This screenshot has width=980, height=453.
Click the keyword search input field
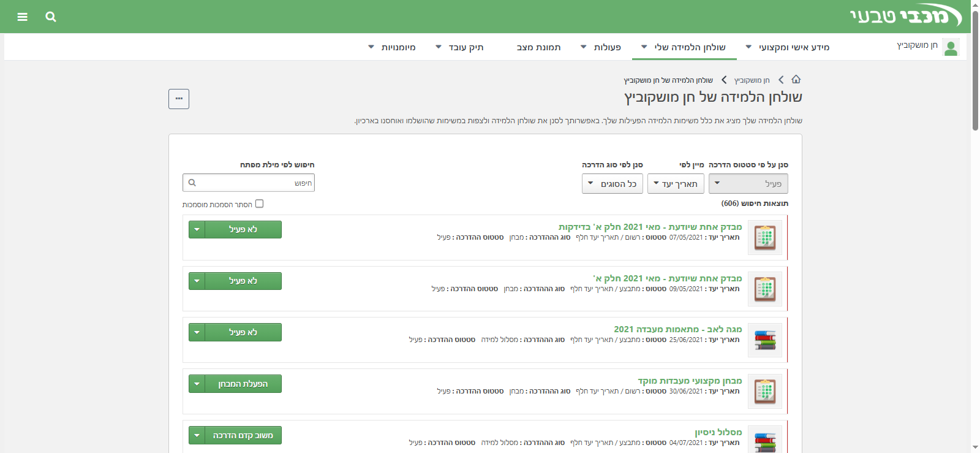coord(251,183)
